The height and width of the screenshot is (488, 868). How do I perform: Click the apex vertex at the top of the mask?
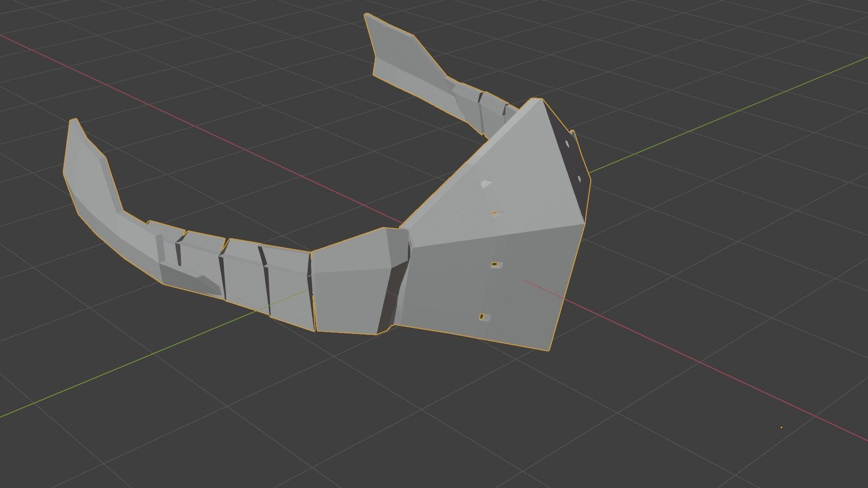coord(537,99)
